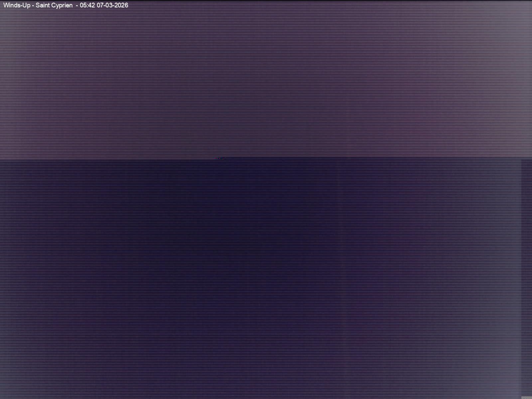Click the 05:42 timestamp

pos(87,5)
